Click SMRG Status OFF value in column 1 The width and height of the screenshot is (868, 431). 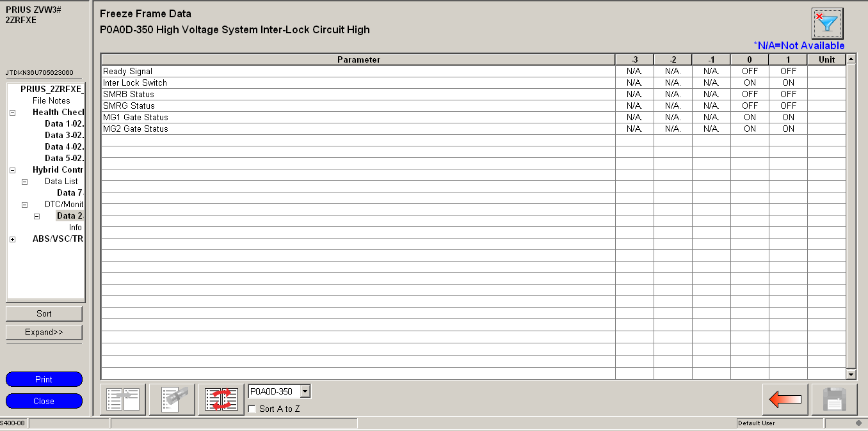point(788,106)
